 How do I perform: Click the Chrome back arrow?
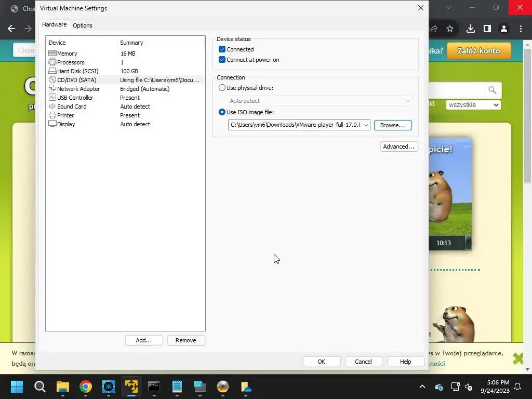(x=11, y=29)
